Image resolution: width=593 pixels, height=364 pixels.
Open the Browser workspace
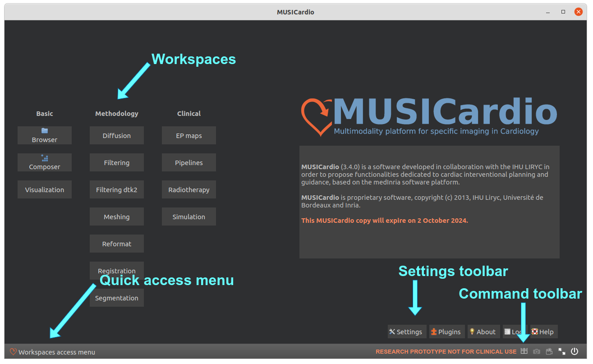(45, 135)
